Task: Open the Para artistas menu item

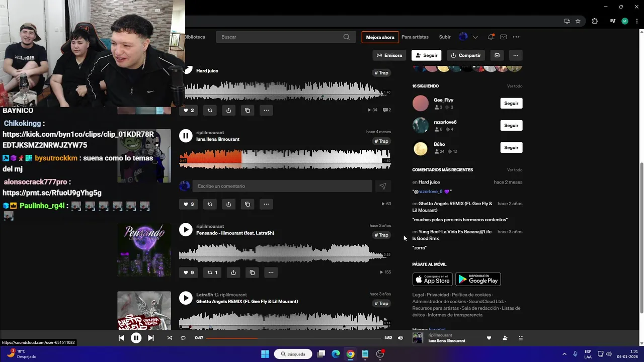Action: point(415,37)
